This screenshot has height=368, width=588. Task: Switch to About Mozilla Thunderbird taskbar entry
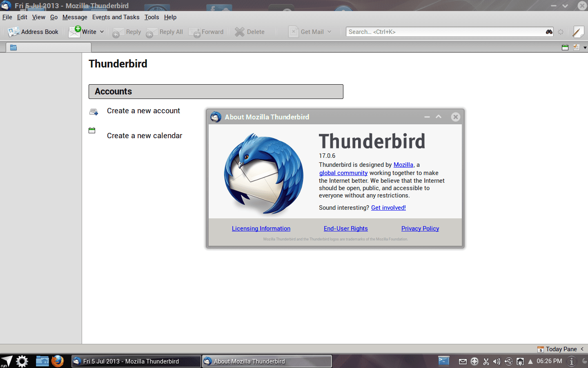267,361
